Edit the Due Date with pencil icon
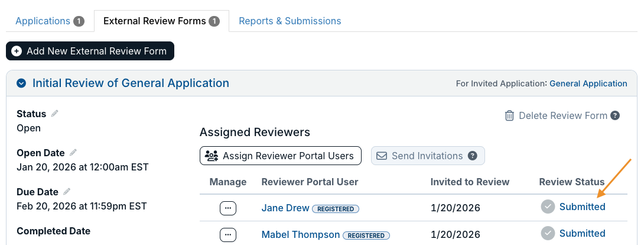The width and height of the screenshot is (644, 245). click(67, 192)
